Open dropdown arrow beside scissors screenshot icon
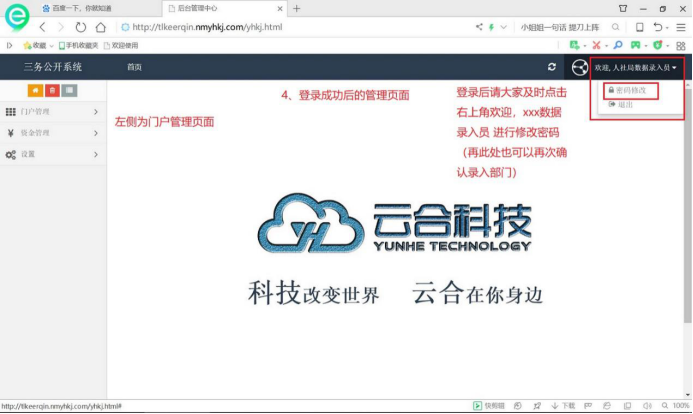The width and height of the screenshot is (693, 414). point(606,46)
